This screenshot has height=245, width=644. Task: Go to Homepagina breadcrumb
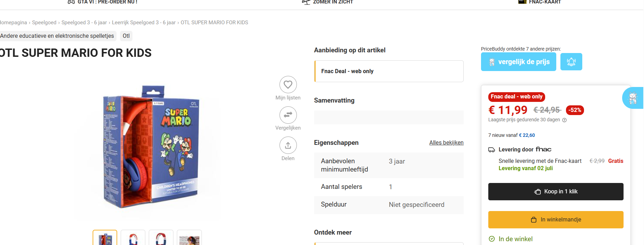[x=13, y=23]
